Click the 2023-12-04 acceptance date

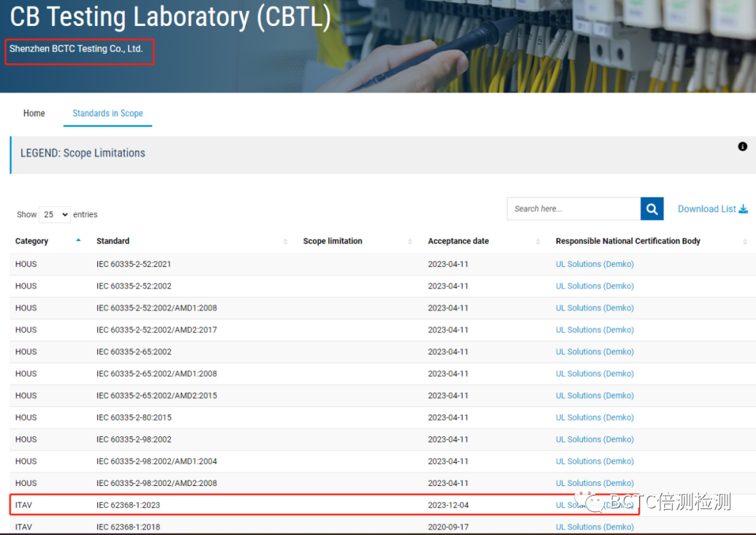coord(449,505)
